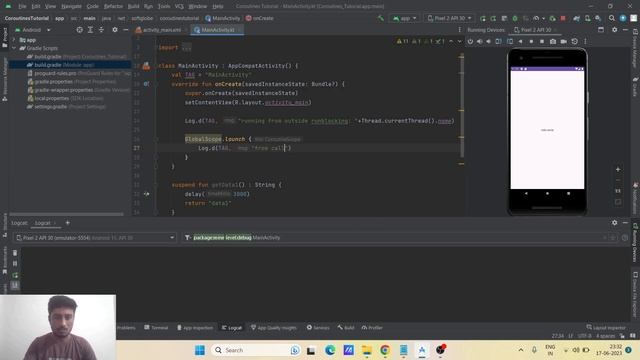Clear Logcat with trash icon
The height and width of the screenshot is (360, 640).
(15, 253)
